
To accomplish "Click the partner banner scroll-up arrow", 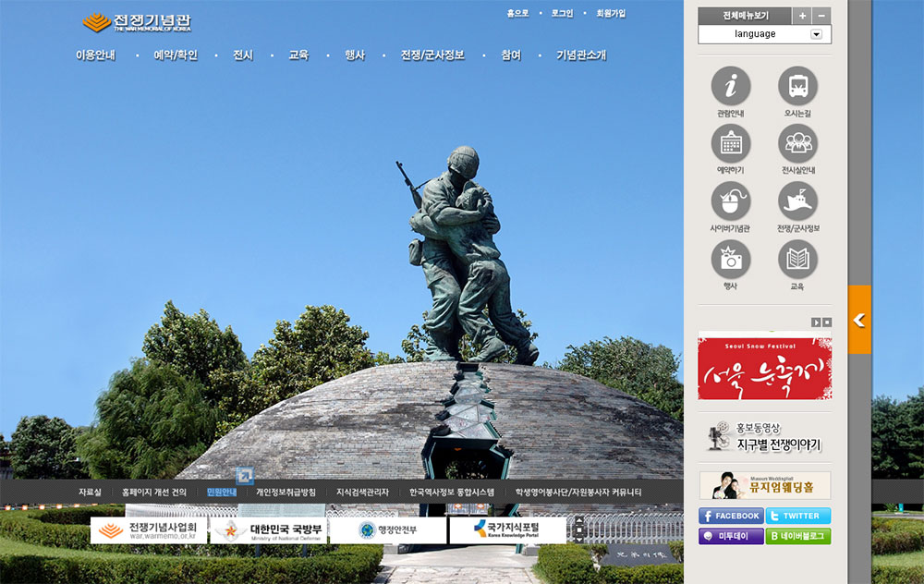I will (x=578, y=521).
